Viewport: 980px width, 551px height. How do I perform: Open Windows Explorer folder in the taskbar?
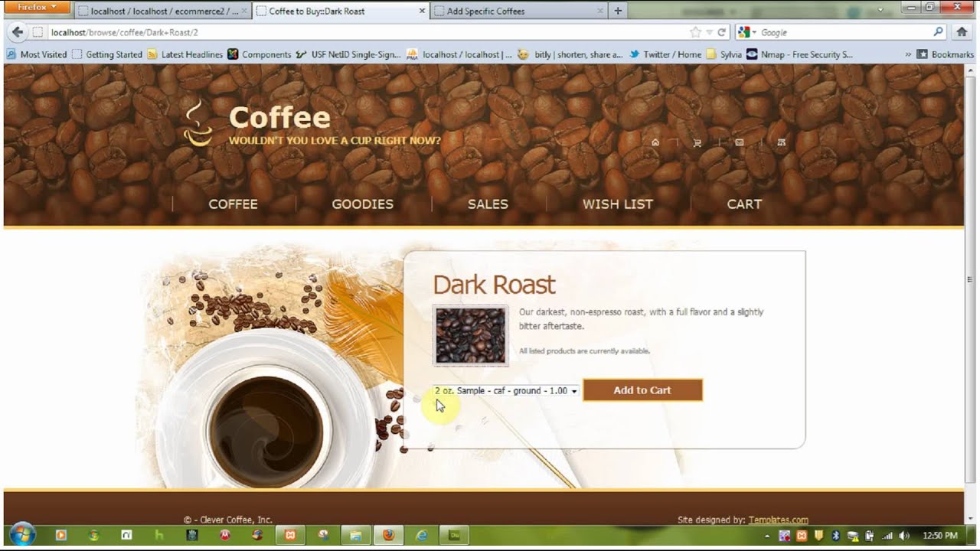(355, 536)
